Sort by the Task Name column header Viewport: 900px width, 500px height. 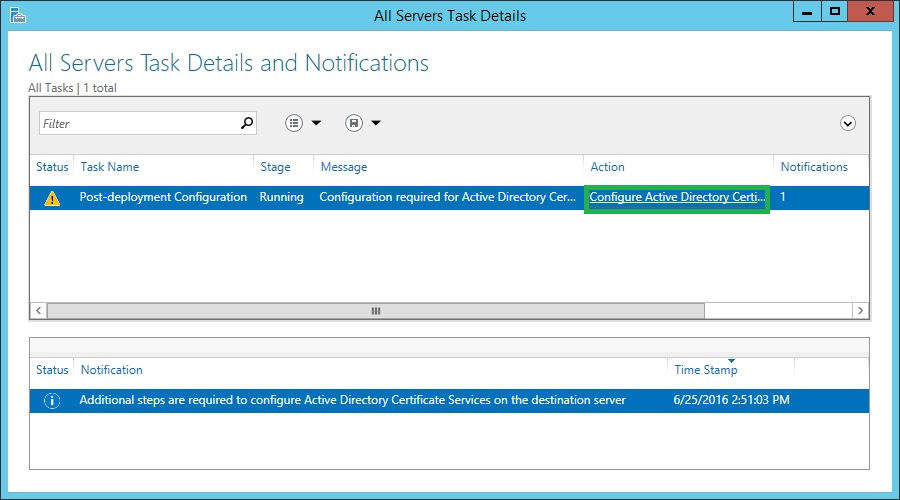pyautogui.click(x=109, y=167)
